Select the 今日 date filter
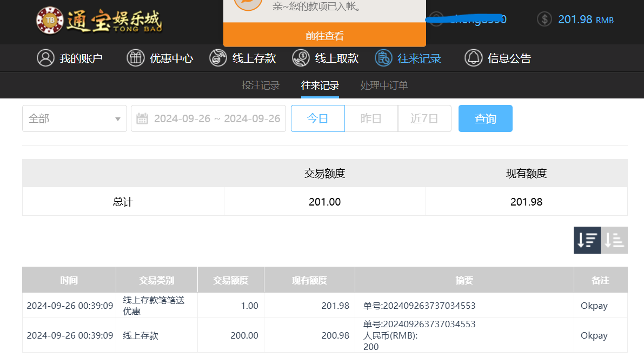This screenshot has height=357, width=644. tap(317, 118)
